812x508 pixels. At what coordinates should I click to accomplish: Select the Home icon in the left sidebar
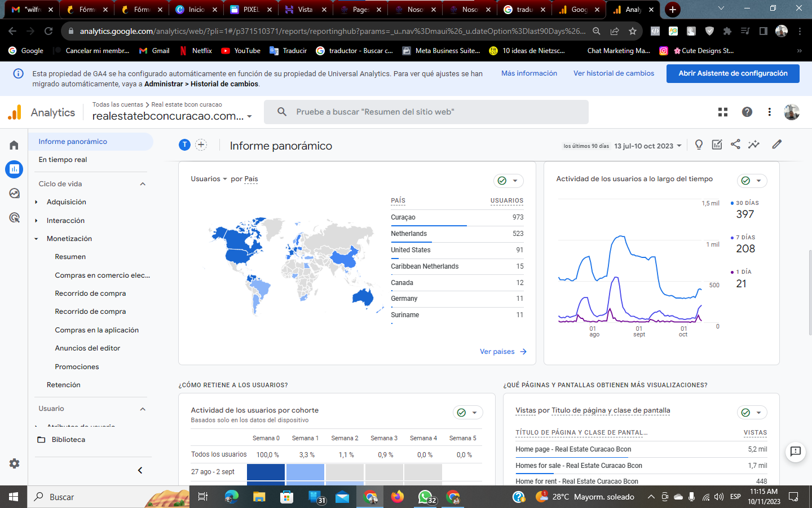click(x=14, y=144)
